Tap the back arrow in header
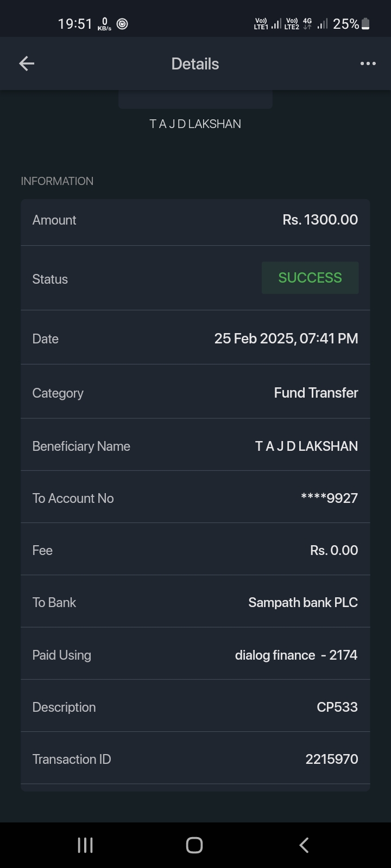Viewport: 391px width, 868px height. point(27,64)
